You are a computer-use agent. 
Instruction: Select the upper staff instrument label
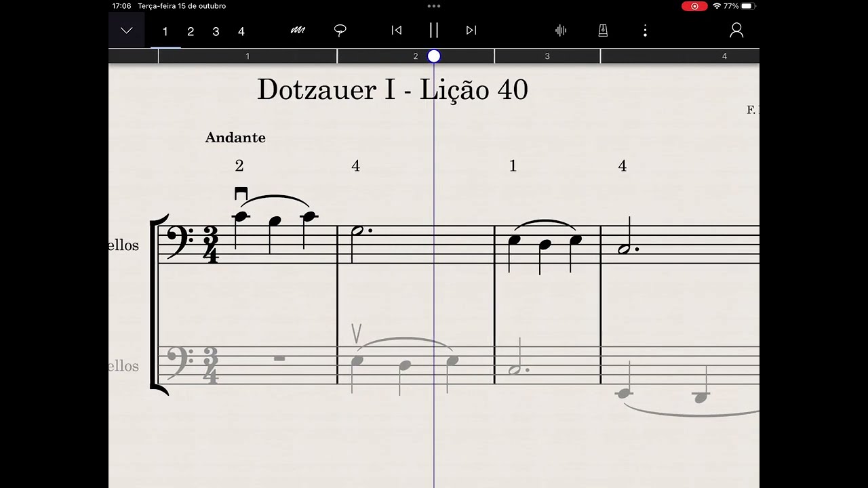123,245
